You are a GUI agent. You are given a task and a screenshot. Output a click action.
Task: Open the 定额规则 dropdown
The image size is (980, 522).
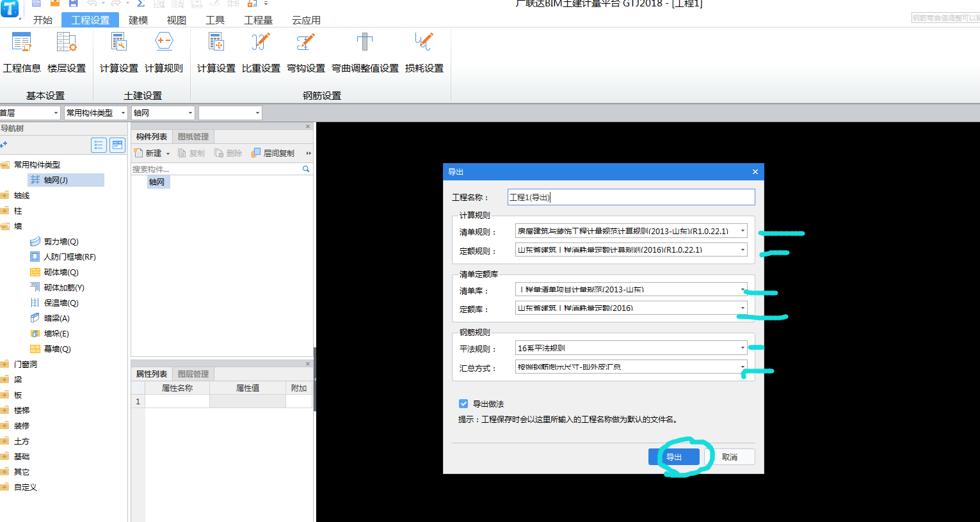743,249
